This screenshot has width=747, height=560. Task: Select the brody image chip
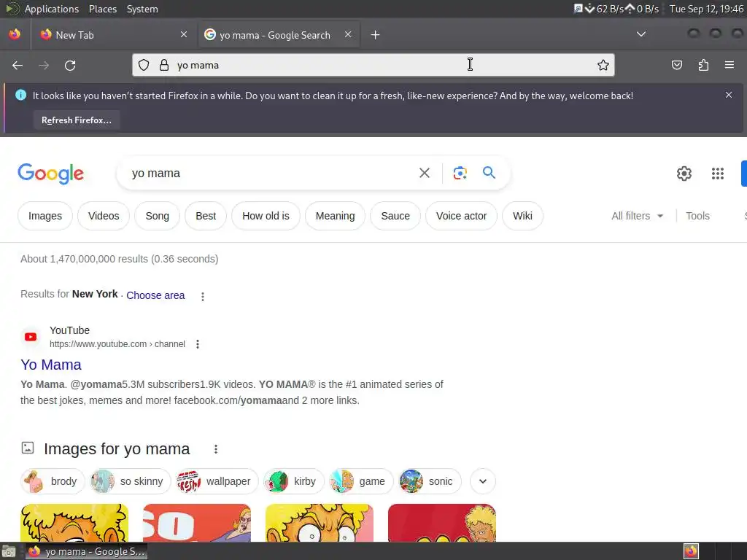pos(53,481)
